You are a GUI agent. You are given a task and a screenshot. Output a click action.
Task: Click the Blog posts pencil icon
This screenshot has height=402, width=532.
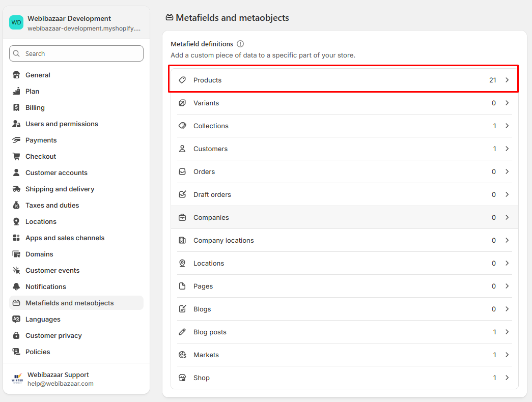pyautogui.click(x=182, y=332)
